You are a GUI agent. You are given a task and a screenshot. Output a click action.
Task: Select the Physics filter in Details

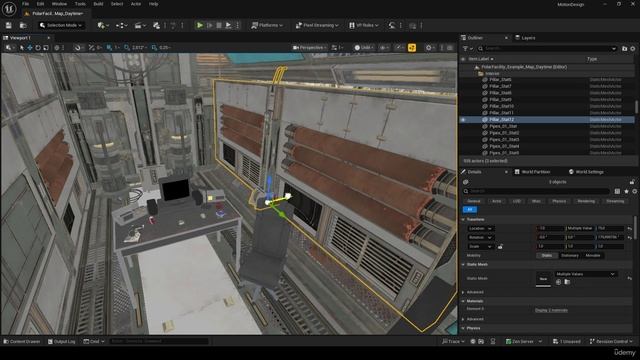(559, 201)
